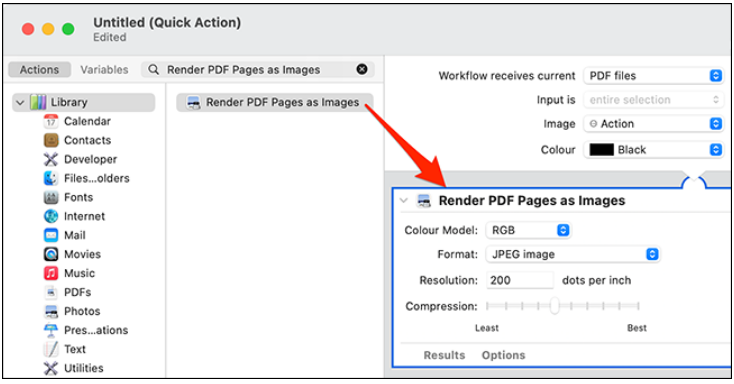Image resolution: width=734 pixels, height=384 pixels.
Task: Select Contacts in the Library list
Action: [88, 140]
